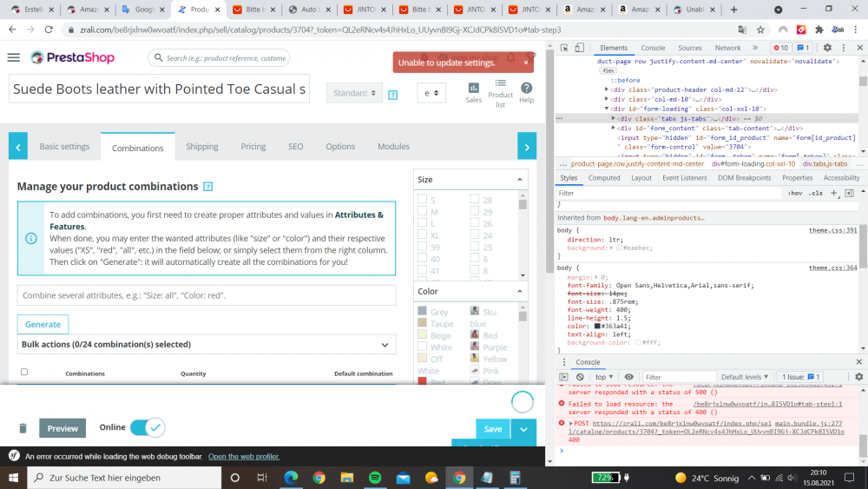Collapse the Color attribute panel
The width and height of the screenshot is (868, 489).
(x=519, y=291)
